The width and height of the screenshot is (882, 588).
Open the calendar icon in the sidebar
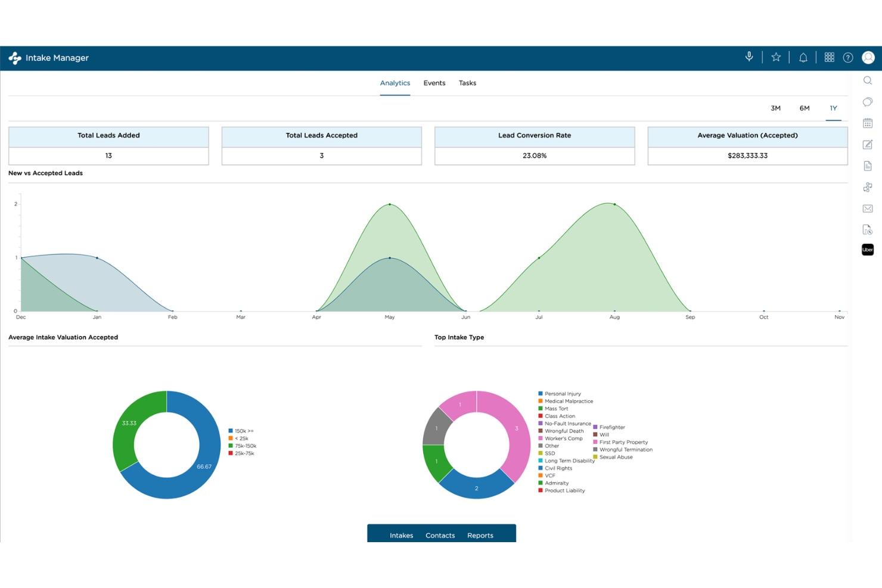pyautogui.click(x=868, y=123)
